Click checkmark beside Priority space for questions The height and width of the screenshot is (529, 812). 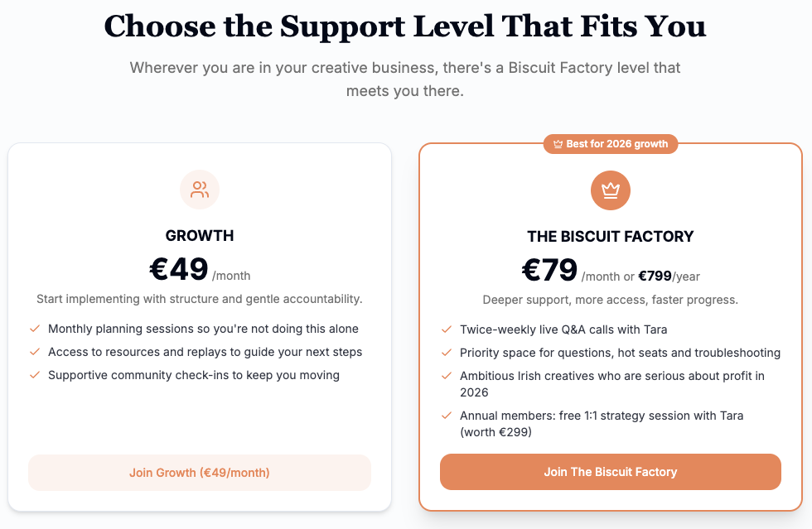(447, 353)
